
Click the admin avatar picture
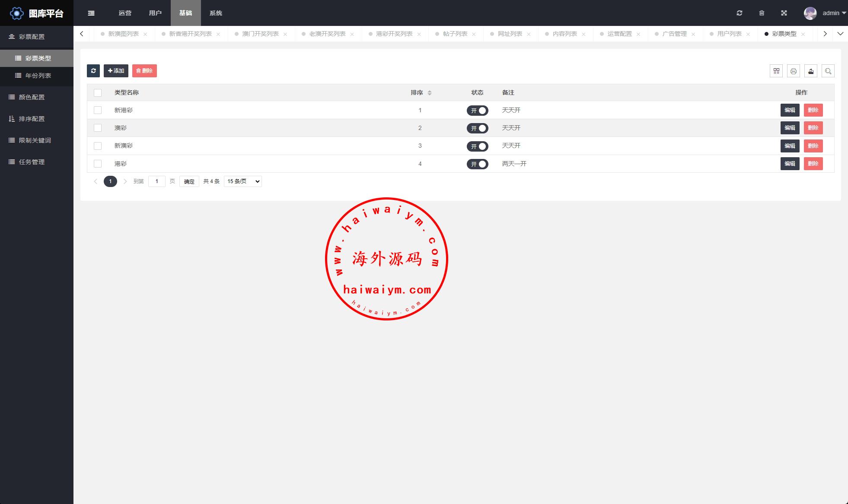pos(810,13)
